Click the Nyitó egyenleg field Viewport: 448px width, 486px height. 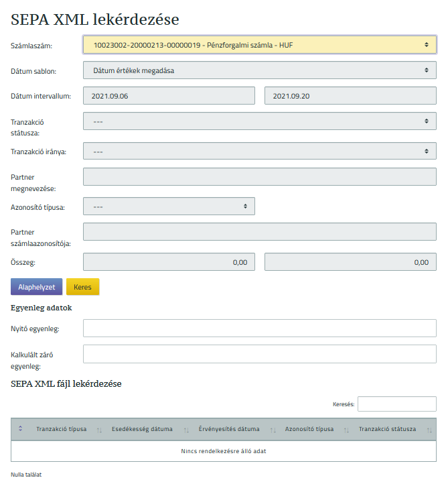pyautogui.click(x=259, y=328)
